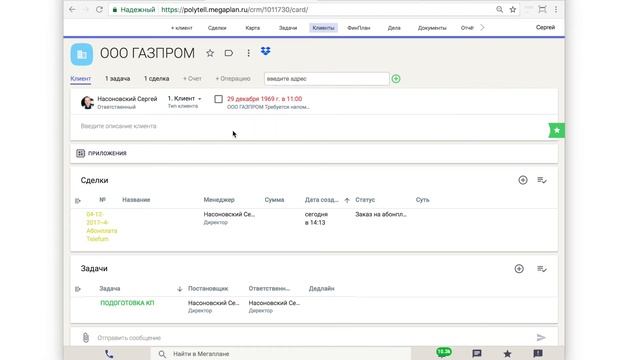Viewport: 640px width, 360px height.
Task: Toggle Задачи table column expander icon
Action: point(78,289)
